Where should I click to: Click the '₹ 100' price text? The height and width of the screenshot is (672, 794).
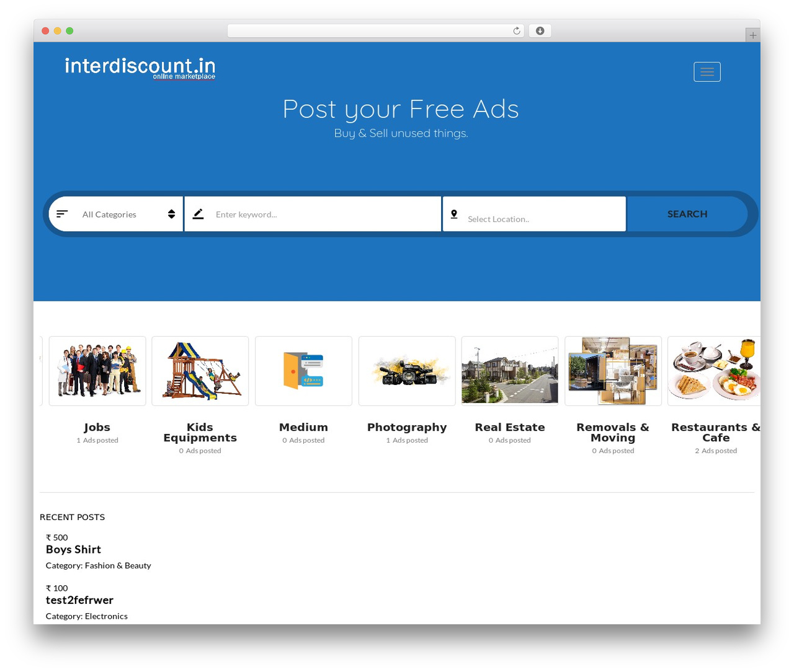tap(56, 588)
